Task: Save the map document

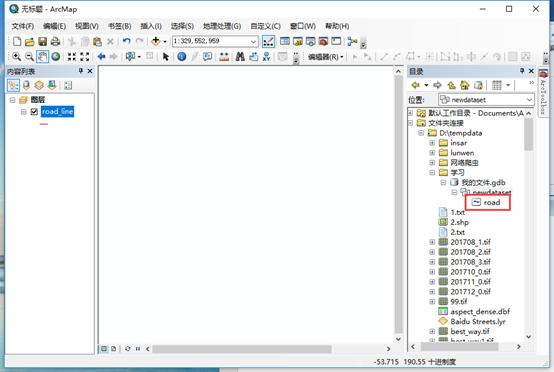Action: point(42,41)
